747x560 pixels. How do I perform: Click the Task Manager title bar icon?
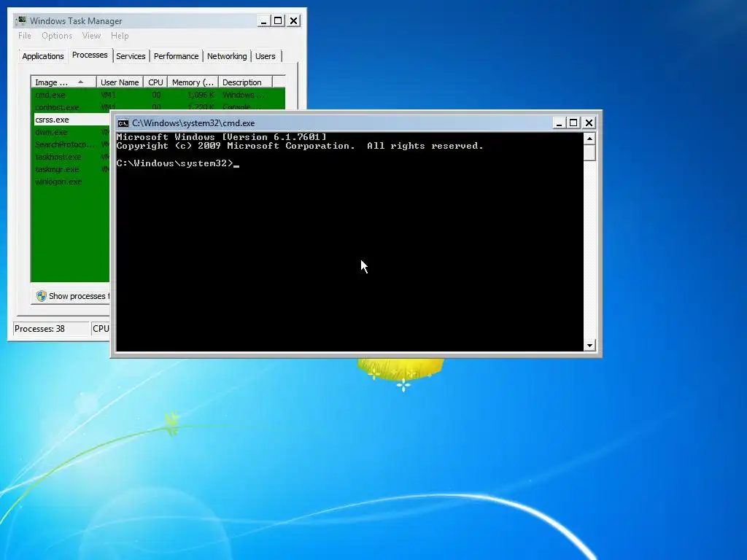coord(21,20)
